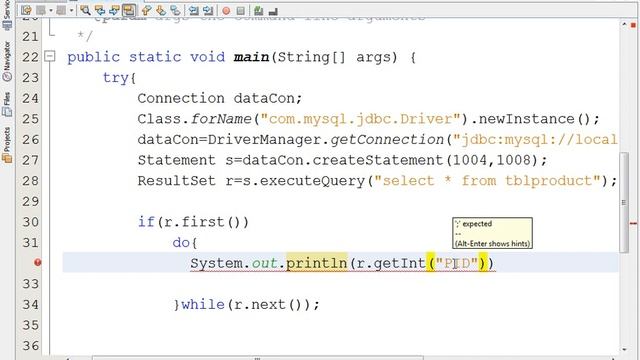Start macro recording red circle

tap(226, 11)
